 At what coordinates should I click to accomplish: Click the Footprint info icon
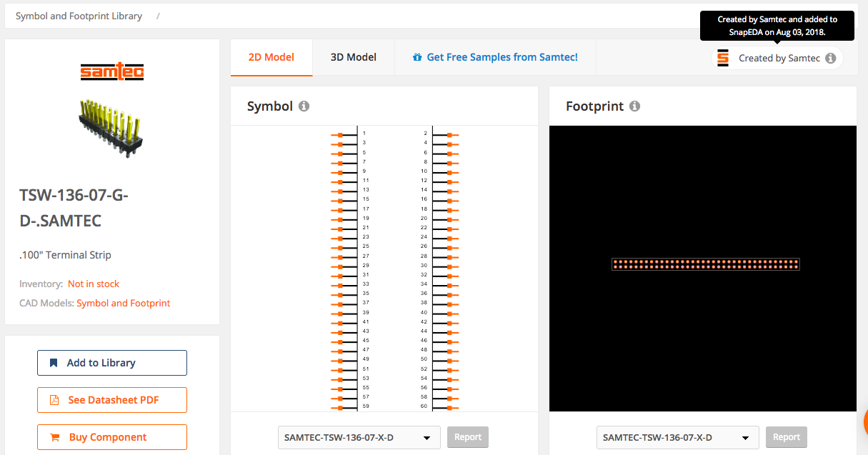tap(634, 106)
